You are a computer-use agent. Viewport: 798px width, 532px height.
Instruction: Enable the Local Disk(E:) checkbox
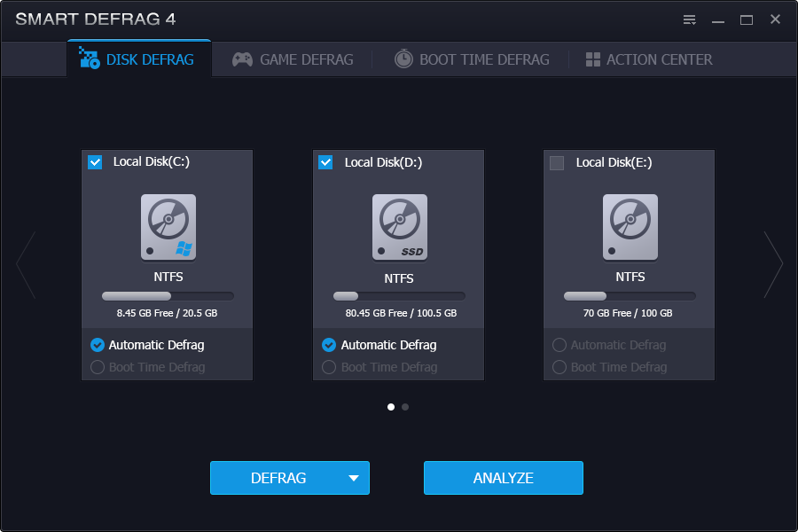tap(557, 162)
